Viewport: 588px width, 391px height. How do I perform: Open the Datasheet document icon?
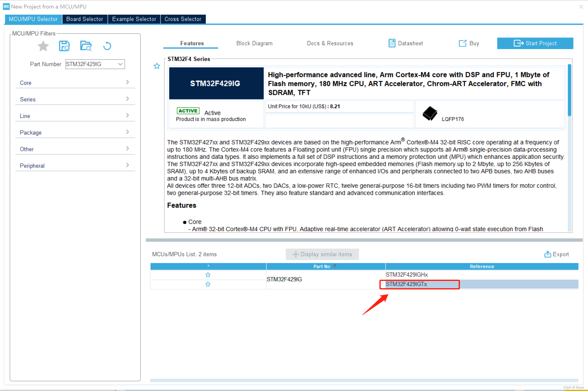pos(392,43)
